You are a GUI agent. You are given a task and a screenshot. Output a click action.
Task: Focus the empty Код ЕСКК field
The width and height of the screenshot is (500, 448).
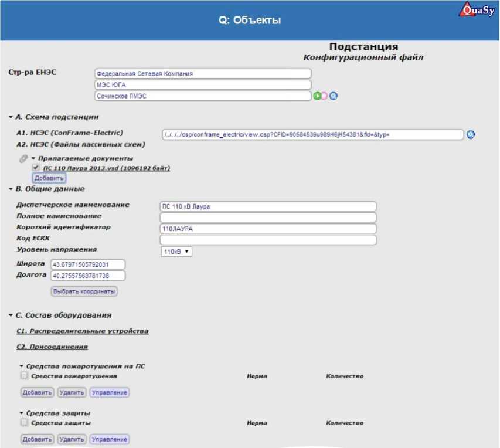click(268, 240)
